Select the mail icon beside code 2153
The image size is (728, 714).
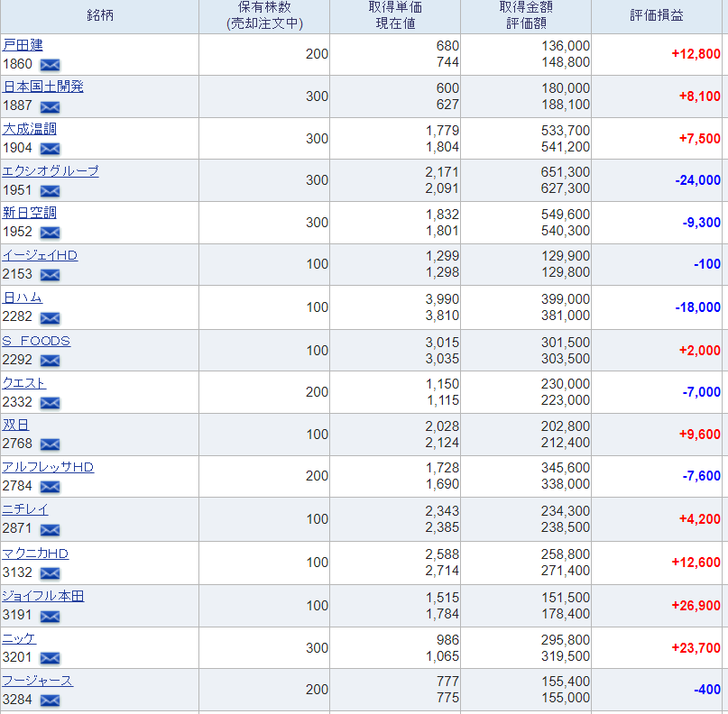(x=50, y=275)
